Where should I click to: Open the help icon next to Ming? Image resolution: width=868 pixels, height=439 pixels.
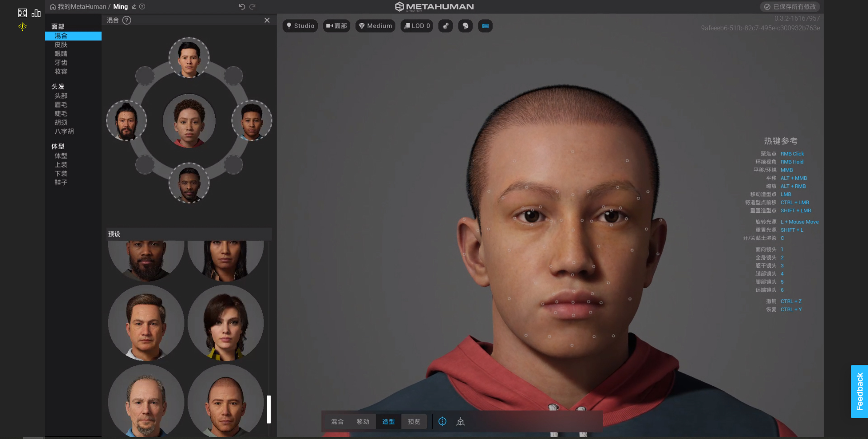pyautogui.click(x=142, y=7)
